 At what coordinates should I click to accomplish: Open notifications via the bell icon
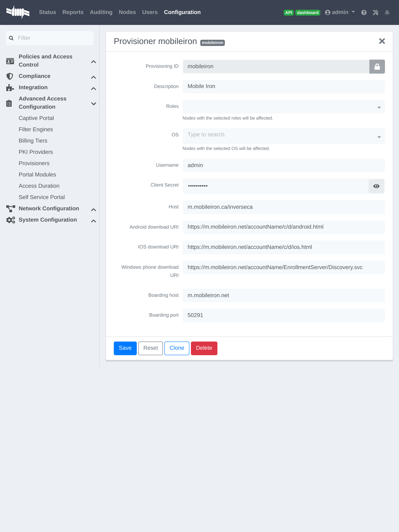[x=387, y=12]
